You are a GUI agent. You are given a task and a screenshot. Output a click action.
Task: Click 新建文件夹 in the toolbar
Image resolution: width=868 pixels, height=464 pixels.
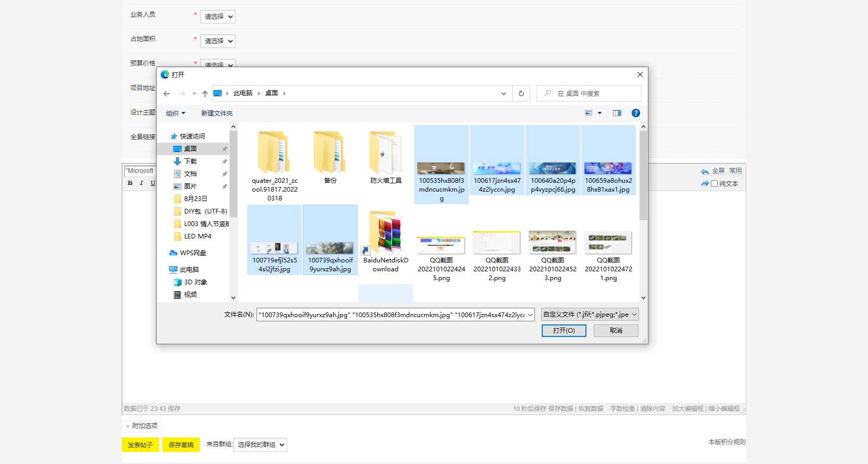(216, 114)
